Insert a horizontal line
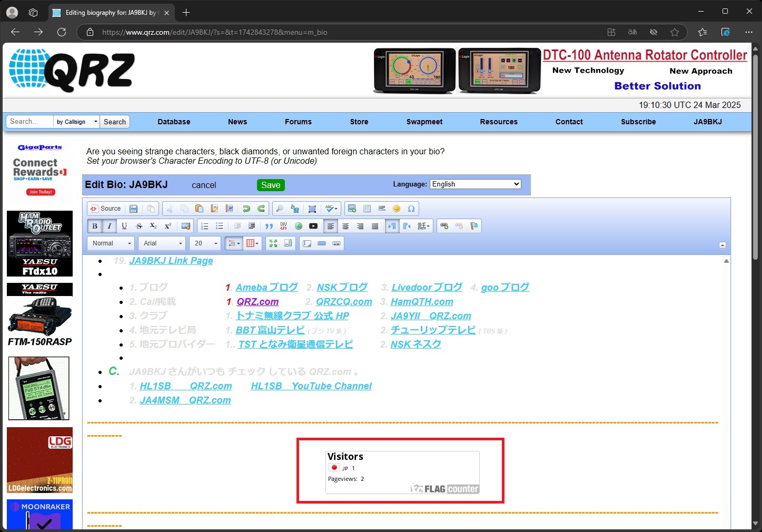This screenshot has width=762, height=532. coord(382,209)
